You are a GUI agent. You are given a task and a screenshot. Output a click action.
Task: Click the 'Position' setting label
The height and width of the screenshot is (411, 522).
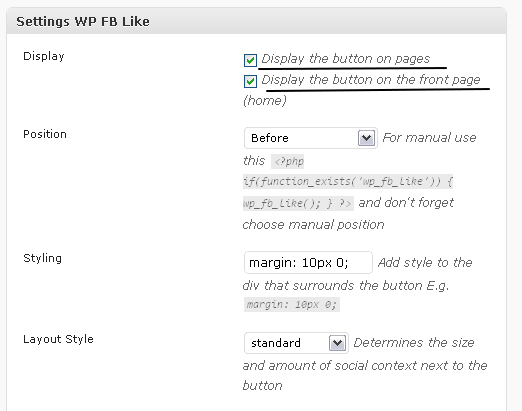click(45, 134)
